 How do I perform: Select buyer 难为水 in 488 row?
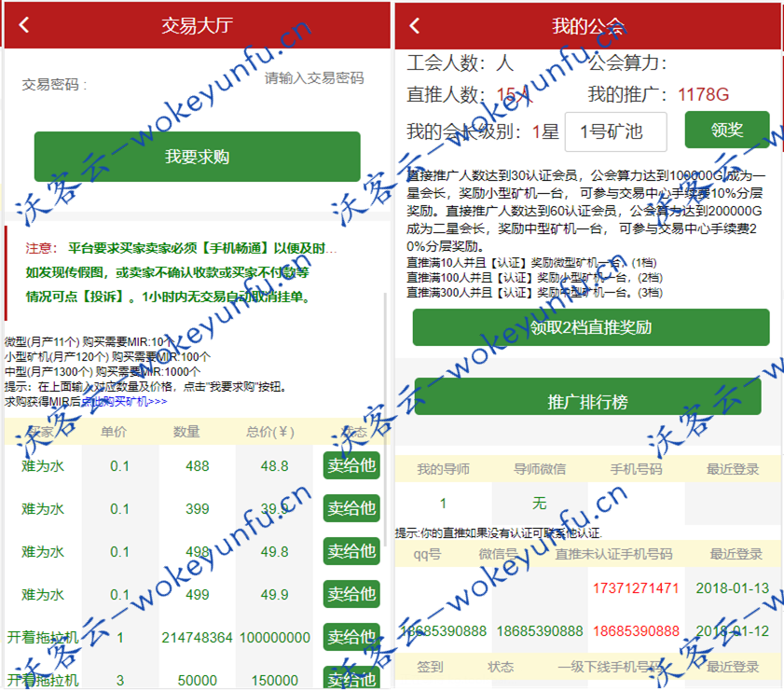43,466
